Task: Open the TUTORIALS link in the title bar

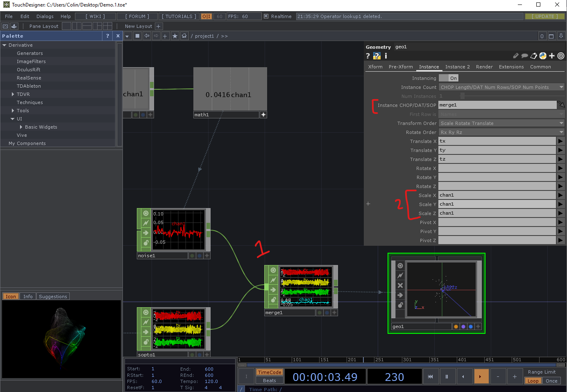Action: click(x=178, y=16)
